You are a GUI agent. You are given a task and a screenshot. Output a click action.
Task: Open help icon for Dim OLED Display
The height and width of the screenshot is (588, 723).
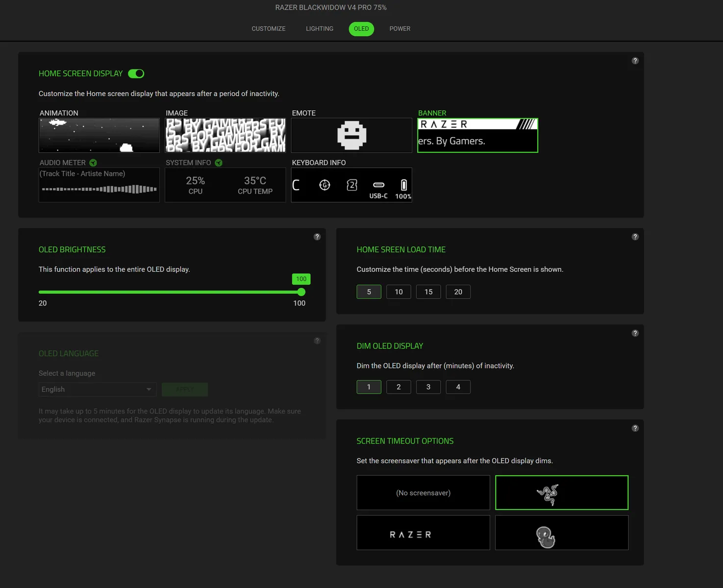635,333
